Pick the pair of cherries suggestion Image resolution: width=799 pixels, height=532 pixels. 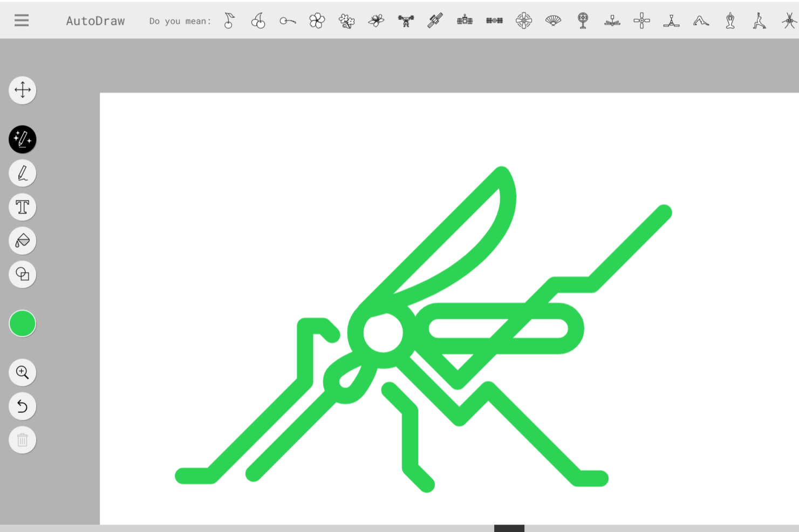[x=258, y=20]
